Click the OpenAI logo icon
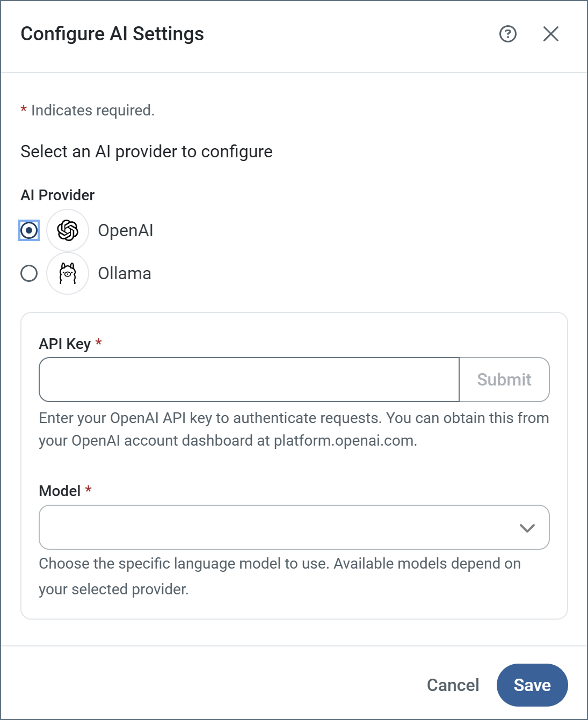The image size is (588, 720). pyautogui.click(x=68, y=230)
